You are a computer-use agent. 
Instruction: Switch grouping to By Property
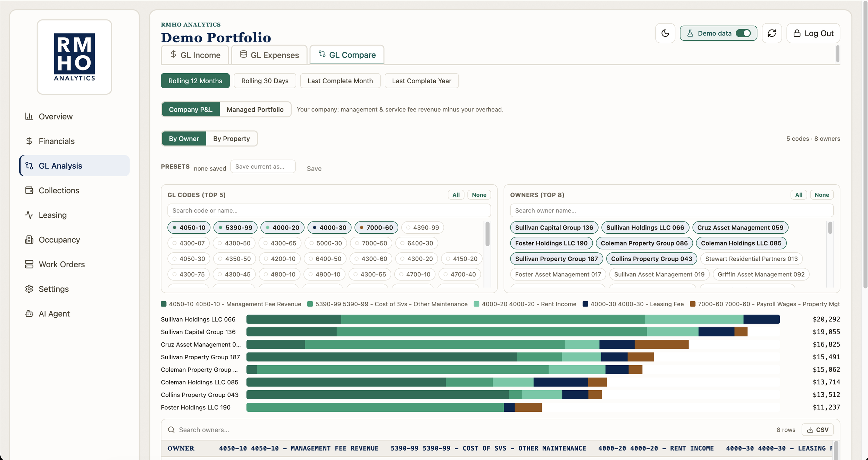click(x=231, y=139)
